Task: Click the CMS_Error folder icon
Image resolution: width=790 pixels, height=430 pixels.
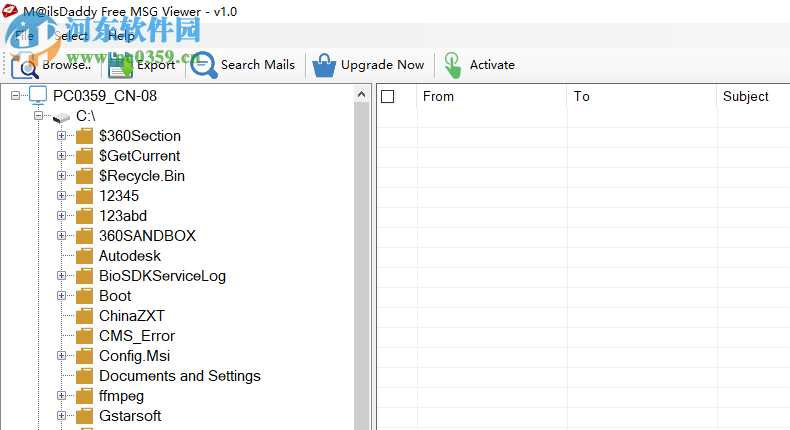Action: click(84, 336)
